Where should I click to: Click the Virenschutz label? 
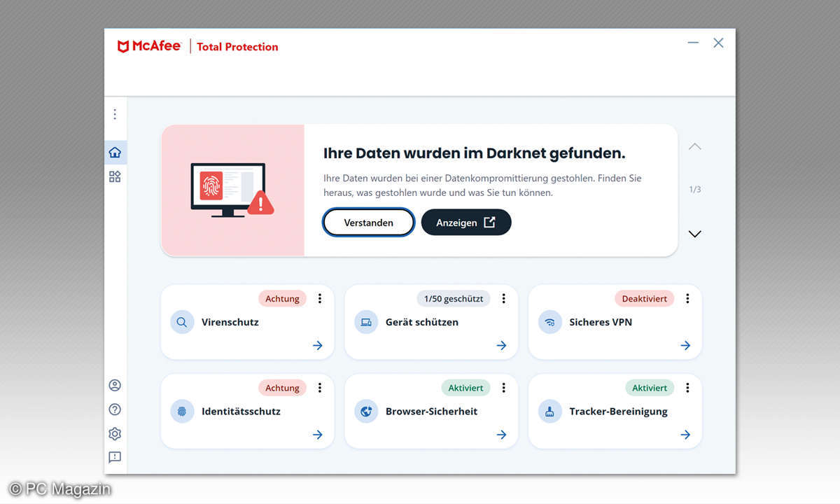[230, 322]
